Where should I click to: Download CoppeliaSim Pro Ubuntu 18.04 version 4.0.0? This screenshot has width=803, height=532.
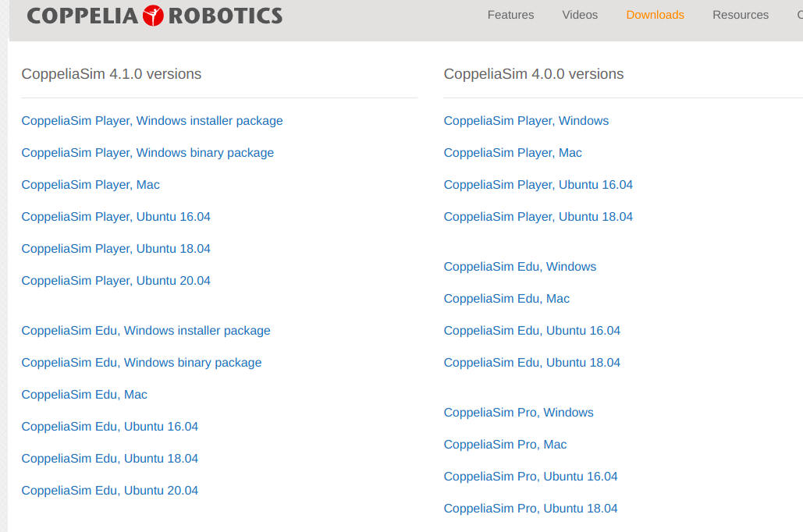[530, 509]
